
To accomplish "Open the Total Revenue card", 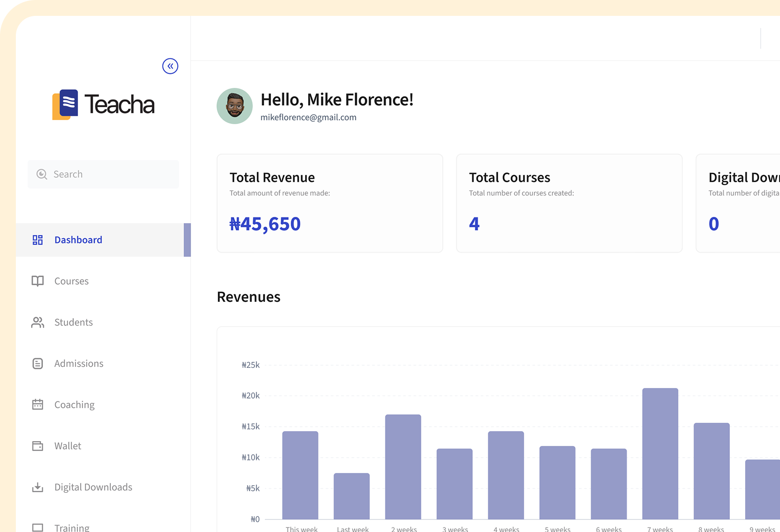I will click(330, 203).
